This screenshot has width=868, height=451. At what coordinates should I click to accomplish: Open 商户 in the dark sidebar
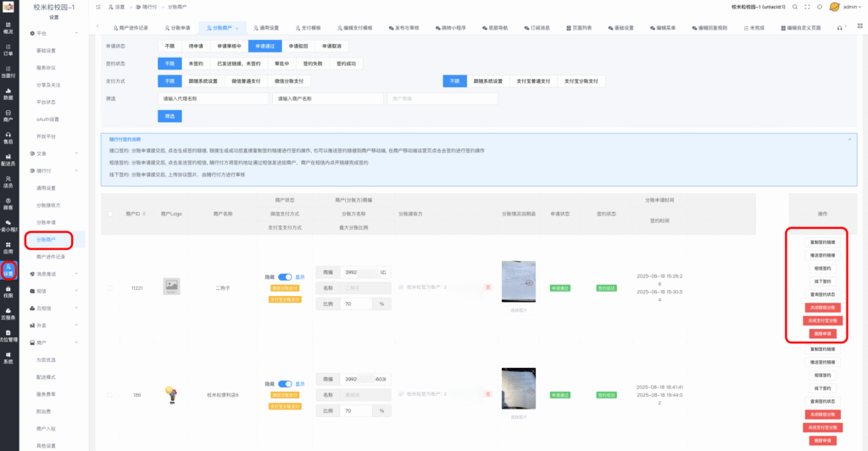point(8,115)
